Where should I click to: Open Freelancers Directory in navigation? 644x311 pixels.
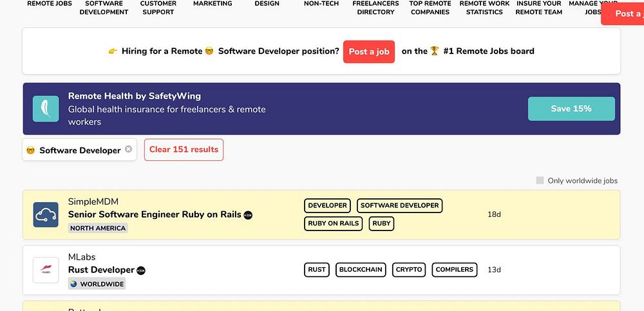376,8
